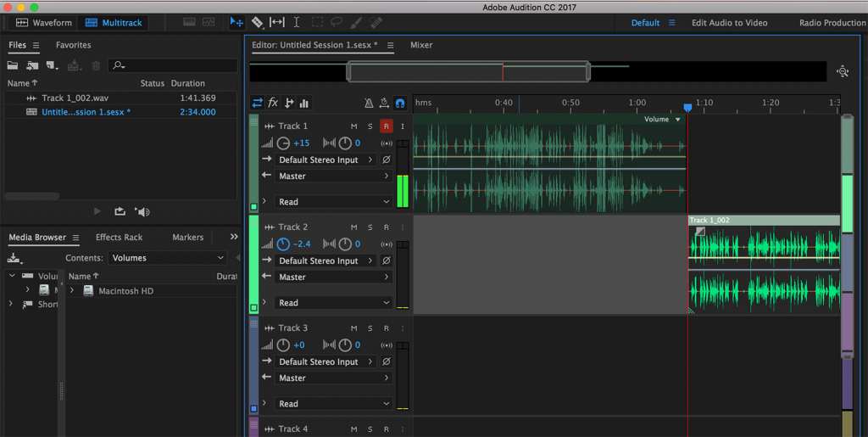Click the EQ bars icon in editor

[304, 104]
